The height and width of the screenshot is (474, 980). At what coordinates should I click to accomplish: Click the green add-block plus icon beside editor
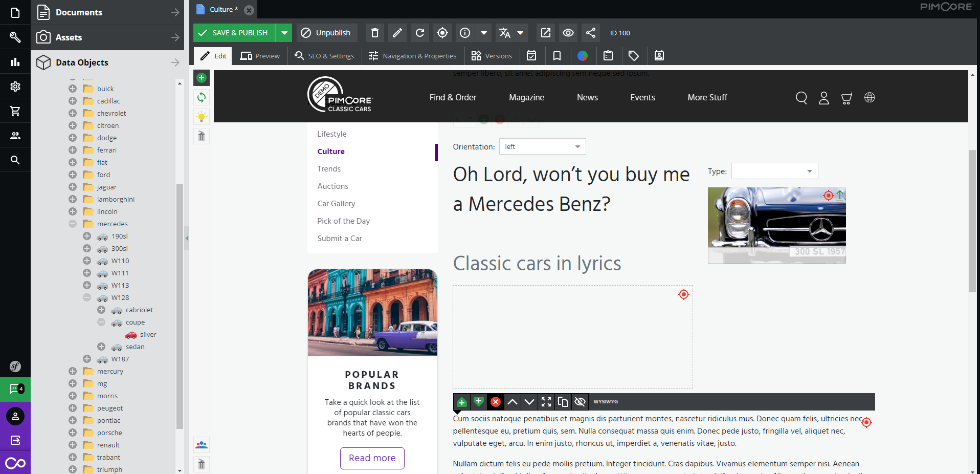point(202,78)
